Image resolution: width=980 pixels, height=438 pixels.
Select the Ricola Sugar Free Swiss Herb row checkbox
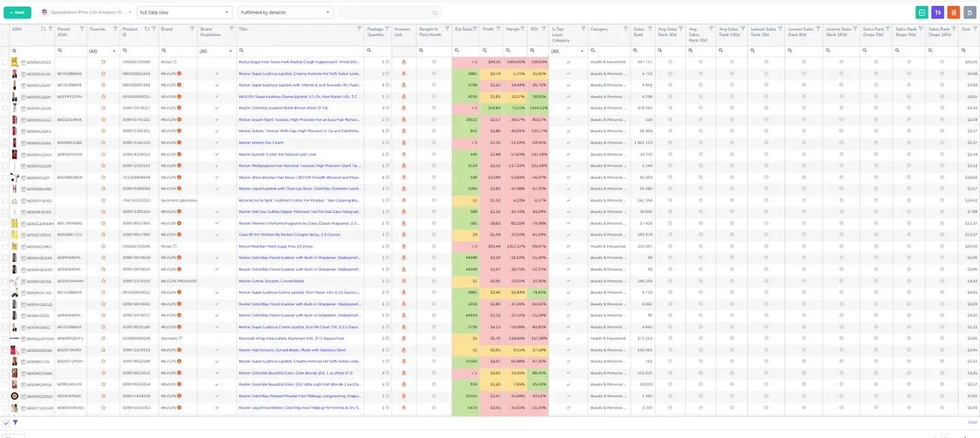tap(5, 62)
